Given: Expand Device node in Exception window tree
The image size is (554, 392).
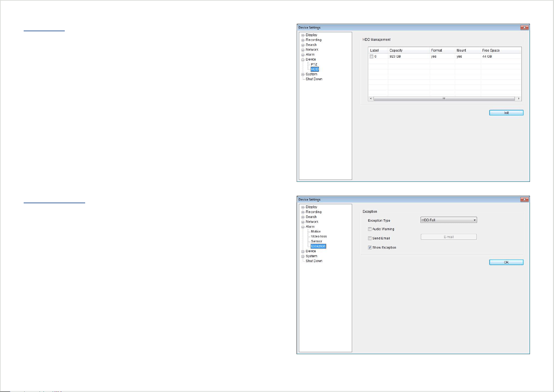Looking at the screenshot, I should coord(303,252).
